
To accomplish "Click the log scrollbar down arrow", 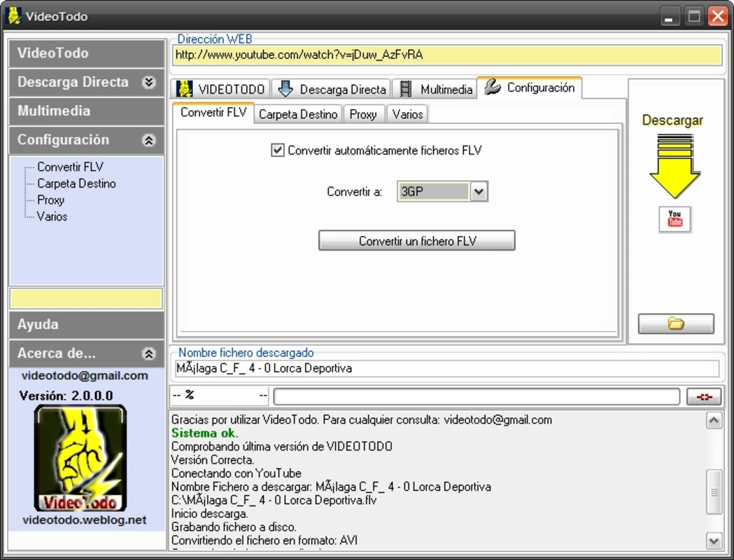I will click(x=714, y=541).
